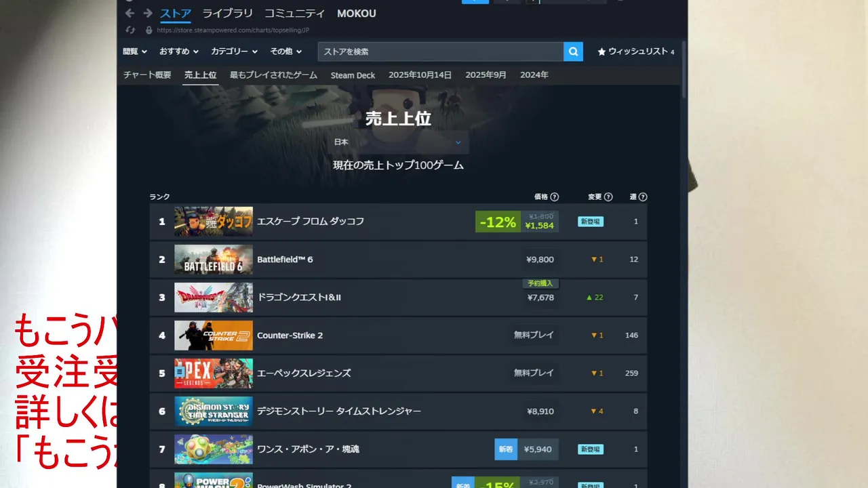This screenshot has height=488, width=868.
Task: Select 売上上位 tab
Action: (x=201, y=75)
